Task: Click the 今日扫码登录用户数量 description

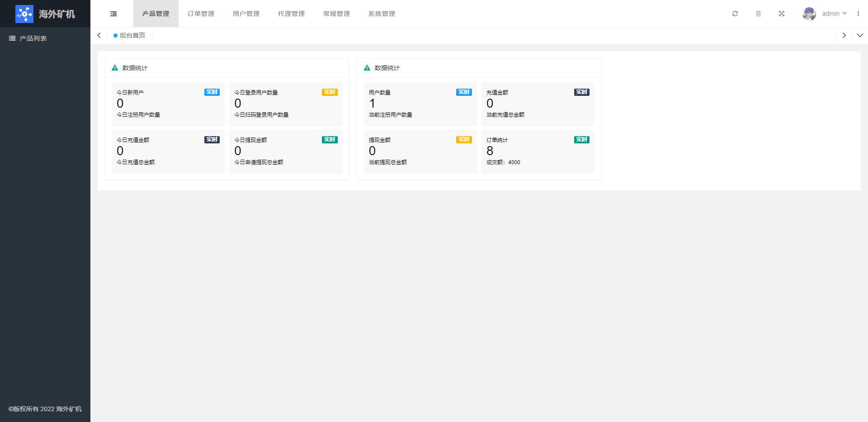Action: coord(261,115)
